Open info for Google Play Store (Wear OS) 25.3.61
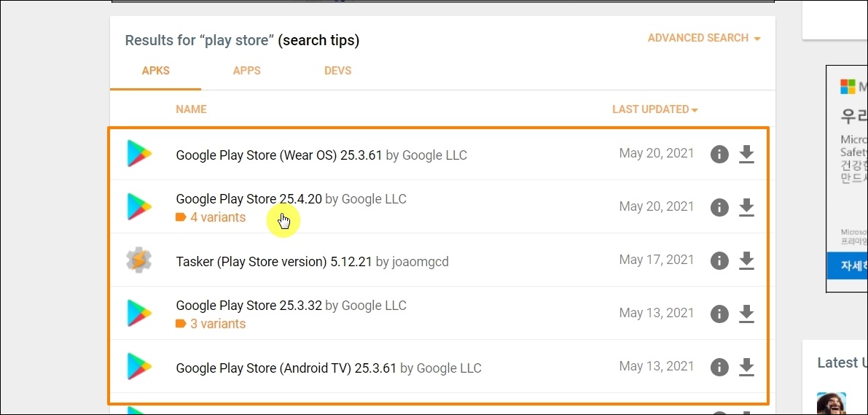 coord(719,154)
